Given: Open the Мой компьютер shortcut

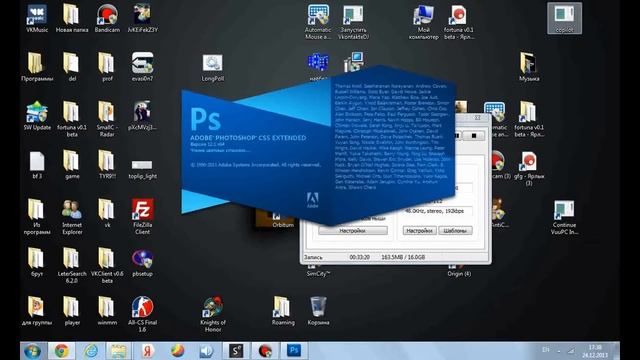Looking at the screenshot, I should [x=423, y=22].
